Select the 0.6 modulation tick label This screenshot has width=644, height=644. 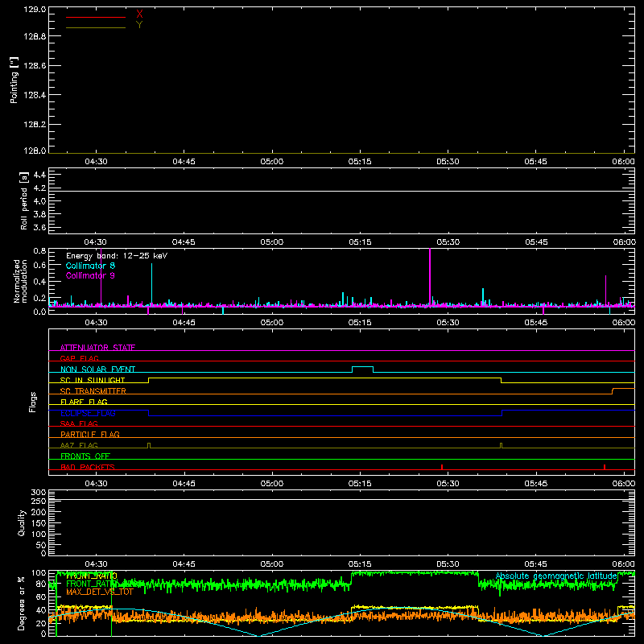[39, 266]
